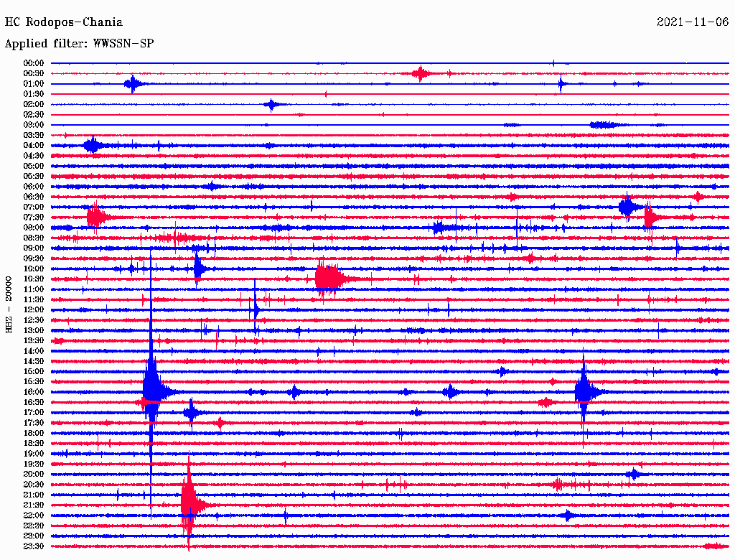Select the 11:30 time row label
This screenshot has height=560, width=735.
34,299
